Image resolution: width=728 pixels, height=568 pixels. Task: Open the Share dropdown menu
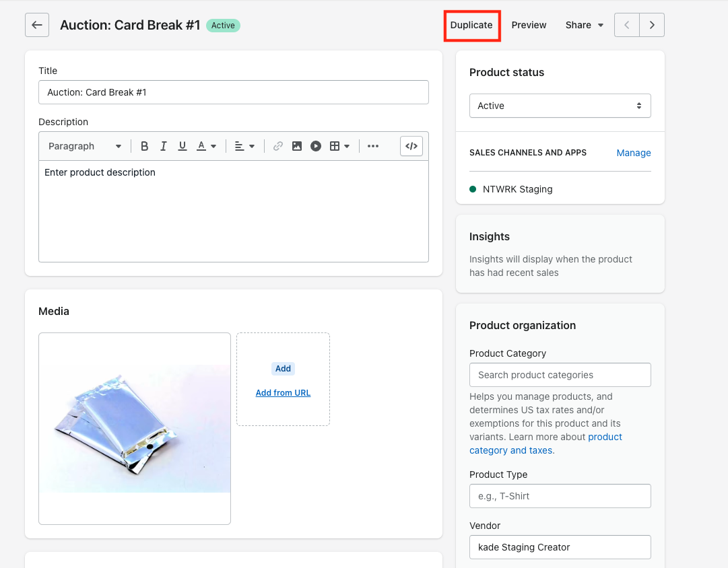pyautogui.click(x=583, y=25)
